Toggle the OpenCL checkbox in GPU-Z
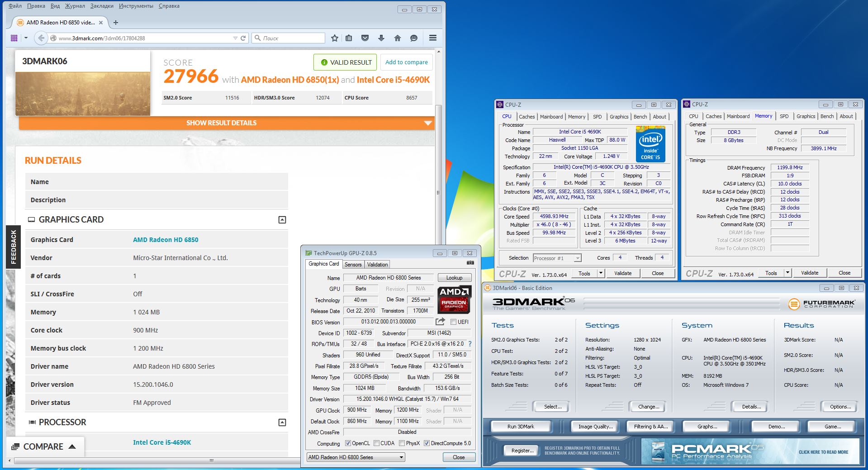 (x=348, y=443)
